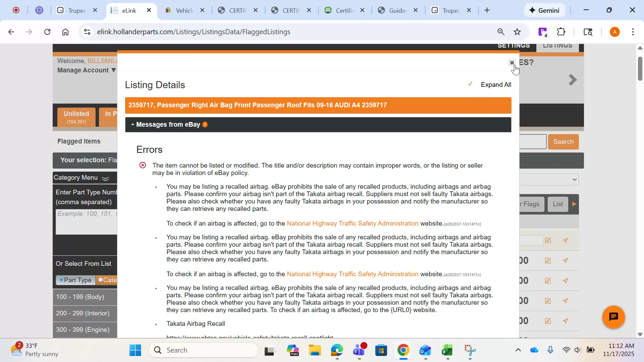Bookmark the page with the star icon
644x362 pixels.
(517, 32)
